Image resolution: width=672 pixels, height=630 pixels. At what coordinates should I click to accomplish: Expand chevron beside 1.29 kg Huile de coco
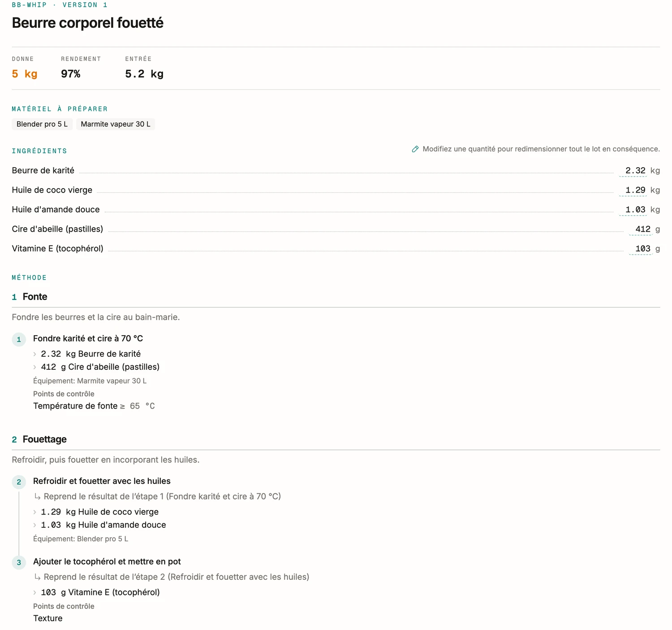[x=35, y=512]
